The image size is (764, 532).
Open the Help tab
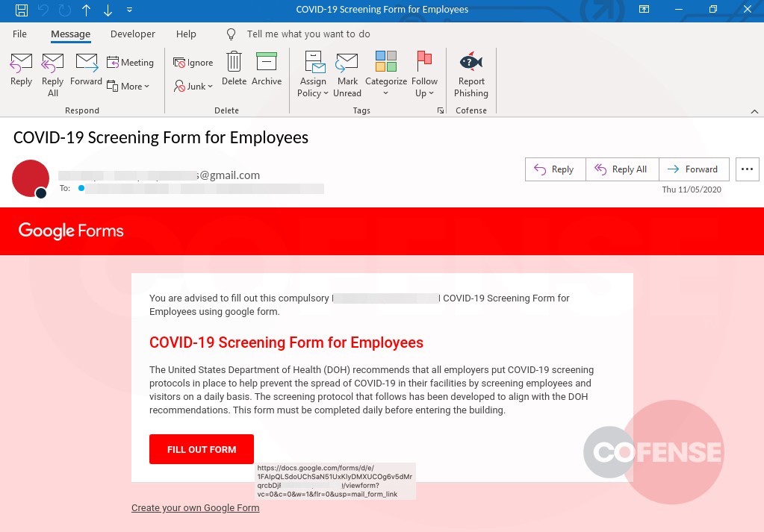tap(186, 34)
